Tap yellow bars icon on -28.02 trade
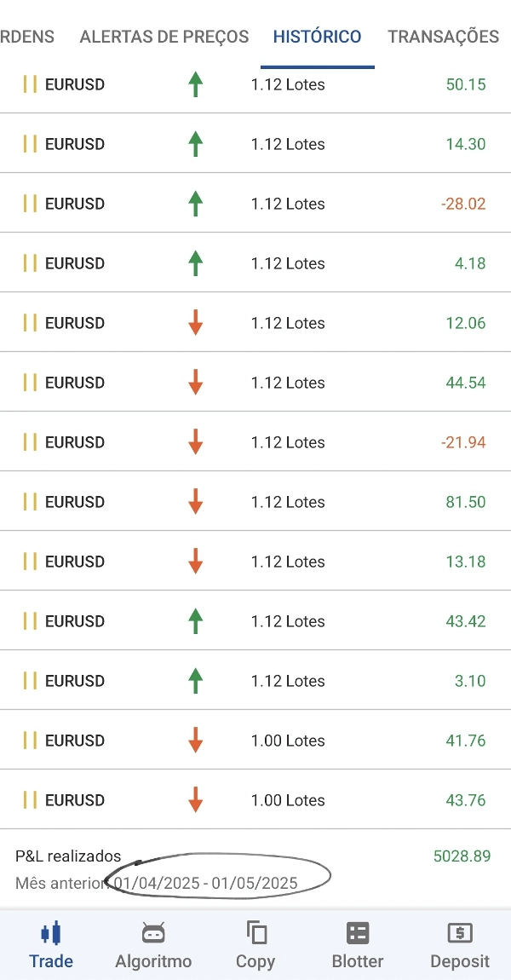This screenshot has width=511, height=980. point(30,204)
